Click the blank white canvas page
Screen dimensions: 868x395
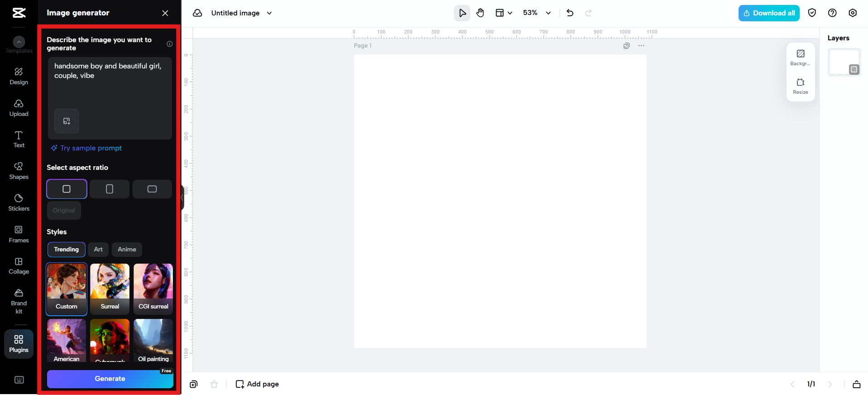click(500, 201)
